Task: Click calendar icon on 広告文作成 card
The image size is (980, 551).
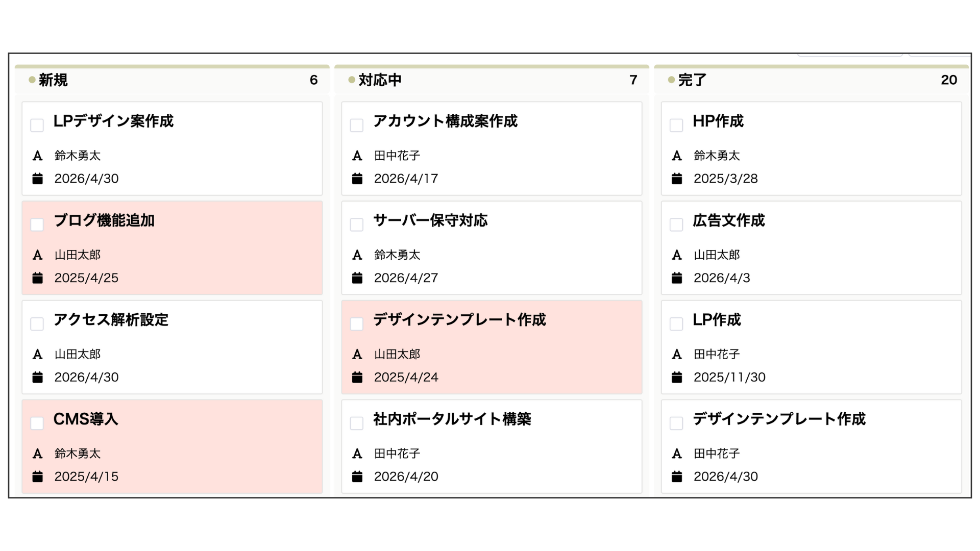Action: [x=676, y=278]
